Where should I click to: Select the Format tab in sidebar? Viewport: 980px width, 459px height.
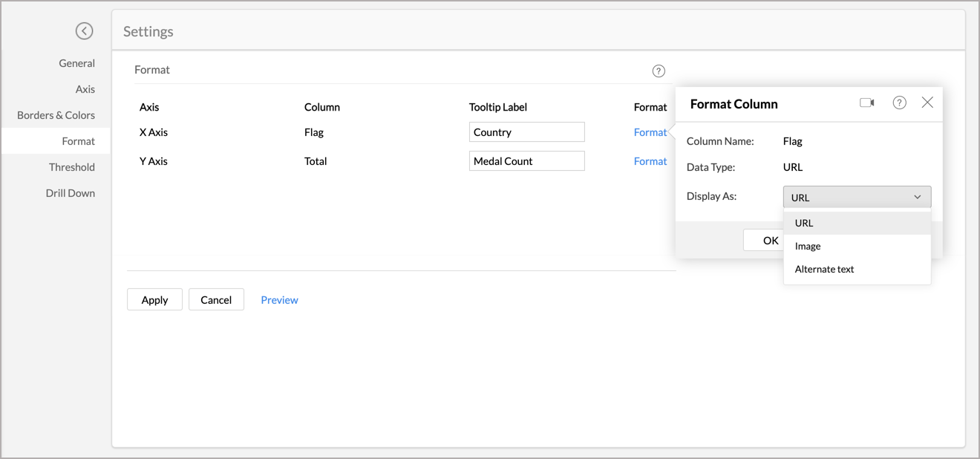(x=78, y=141)
